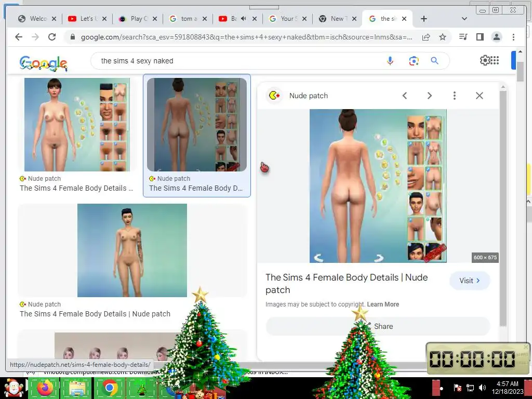Open a new browser tab
Image resolution: width=532 pixels, height=399 pixels.
click(x=424, y=19)
